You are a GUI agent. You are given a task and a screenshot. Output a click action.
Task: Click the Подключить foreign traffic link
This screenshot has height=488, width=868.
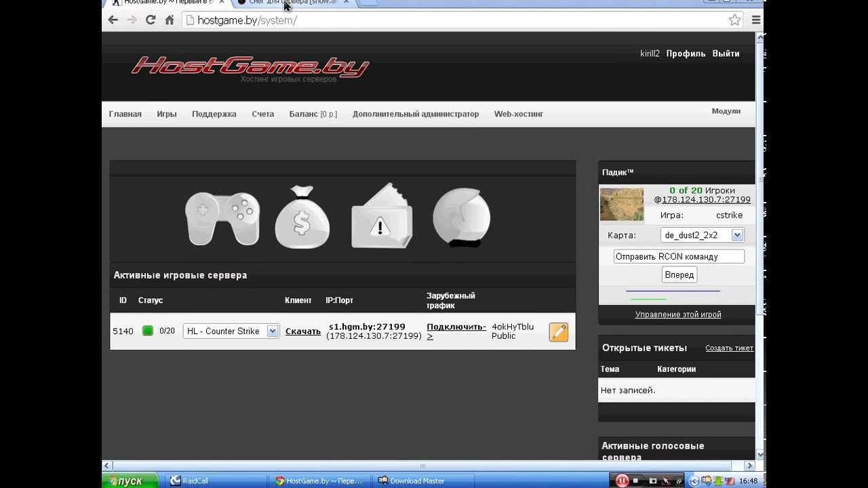coord(456,331)
